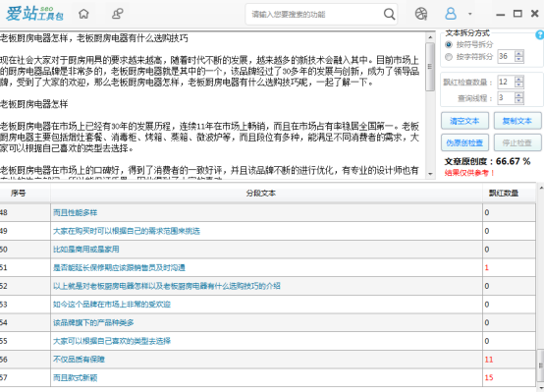Select 按字符拆分 radio option

tap(449, 57)
